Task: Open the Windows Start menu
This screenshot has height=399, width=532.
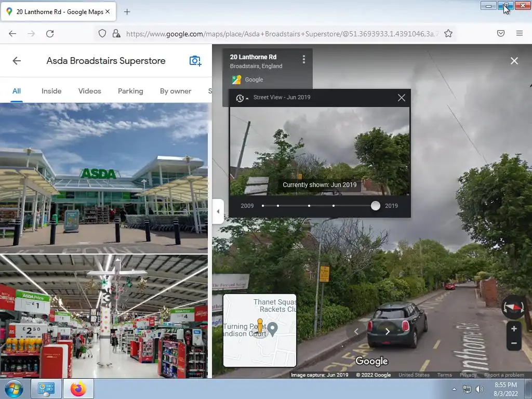Action: click(x=14, y=389)
